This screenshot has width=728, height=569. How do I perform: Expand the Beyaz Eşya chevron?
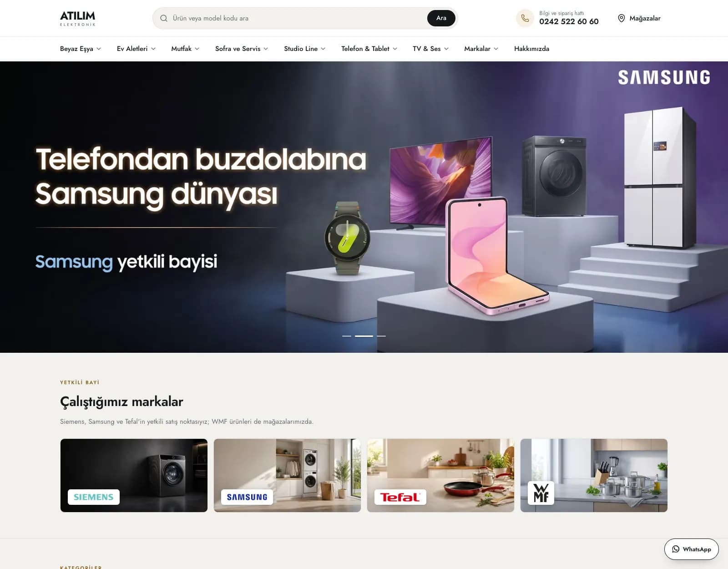click(x=99, y=49)
